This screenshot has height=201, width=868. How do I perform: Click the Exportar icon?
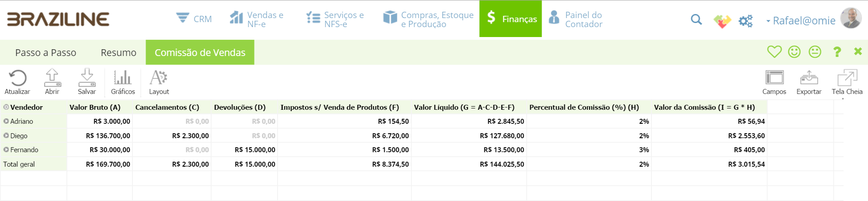[809, 78]
